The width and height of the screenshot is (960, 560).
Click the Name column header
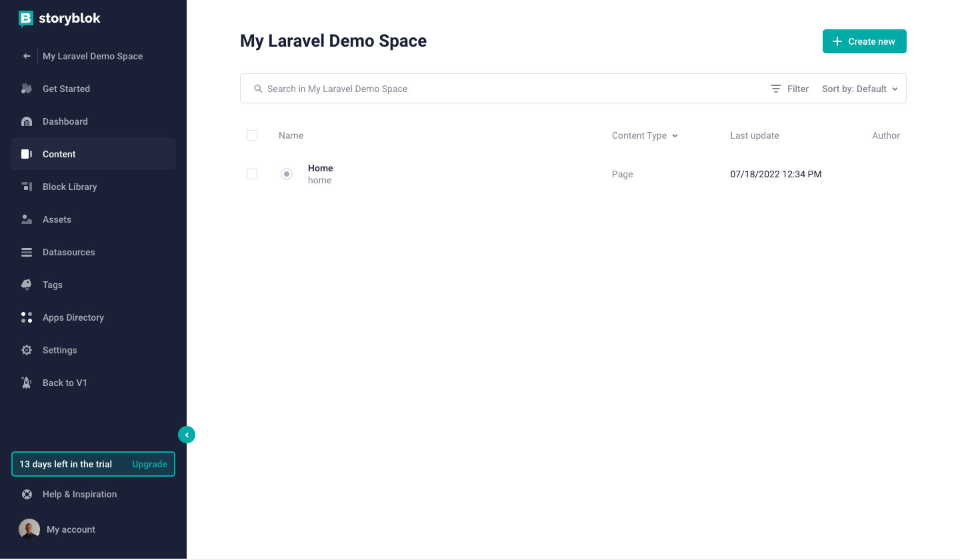click(291, 135)
